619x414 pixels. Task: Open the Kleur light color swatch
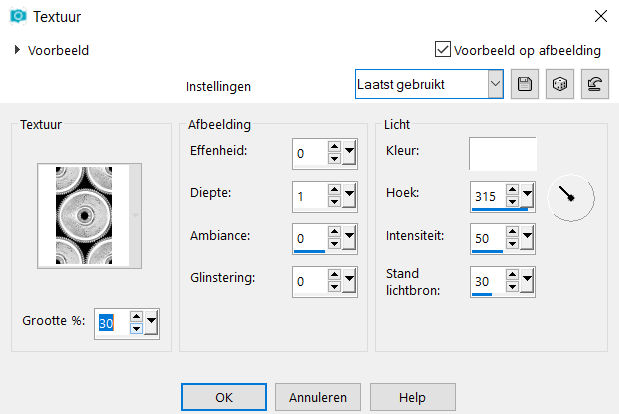click(503, 154)
